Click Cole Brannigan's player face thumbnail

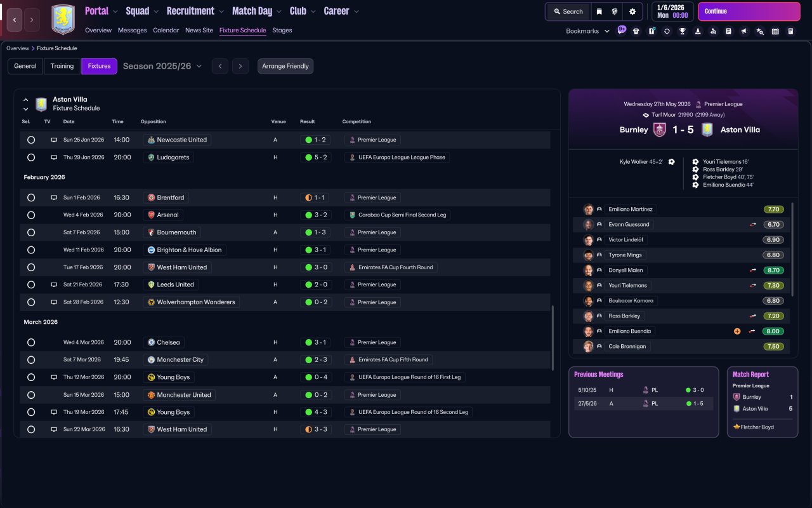coord(588,347)
